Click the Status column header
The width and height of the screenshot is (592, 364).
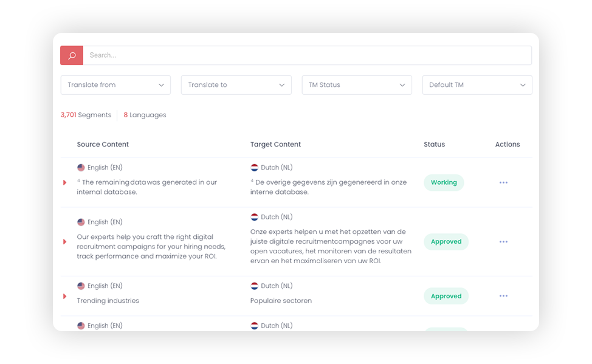point(434,145)
